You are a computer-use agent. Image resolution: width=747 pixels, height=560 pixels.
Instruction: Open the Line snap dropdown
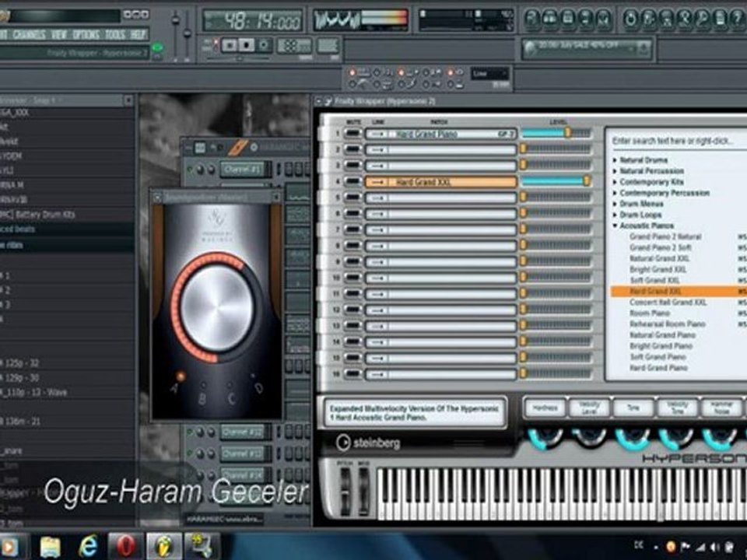(x=489, y=74)
